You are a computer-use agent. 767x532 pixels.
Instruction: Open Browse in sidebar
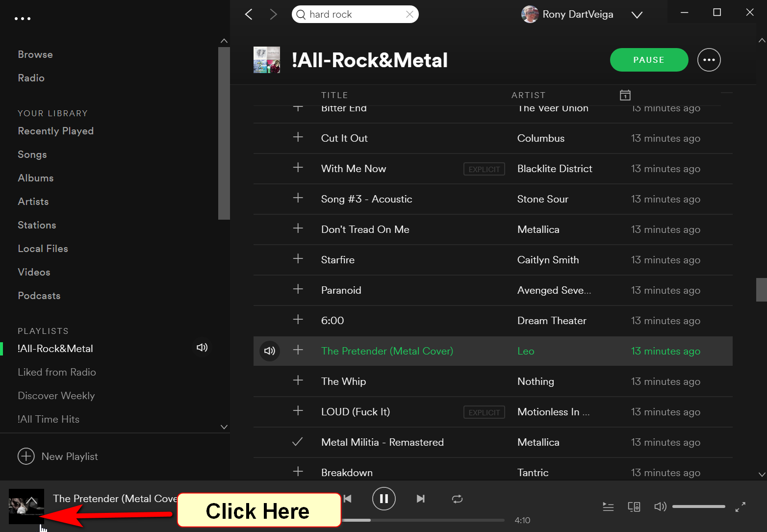(35, 54)
